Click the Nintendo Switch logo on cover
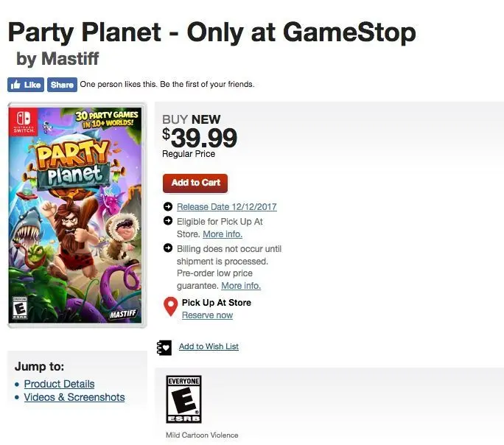This screenshot has height=445, width=504. click(24, 122)
